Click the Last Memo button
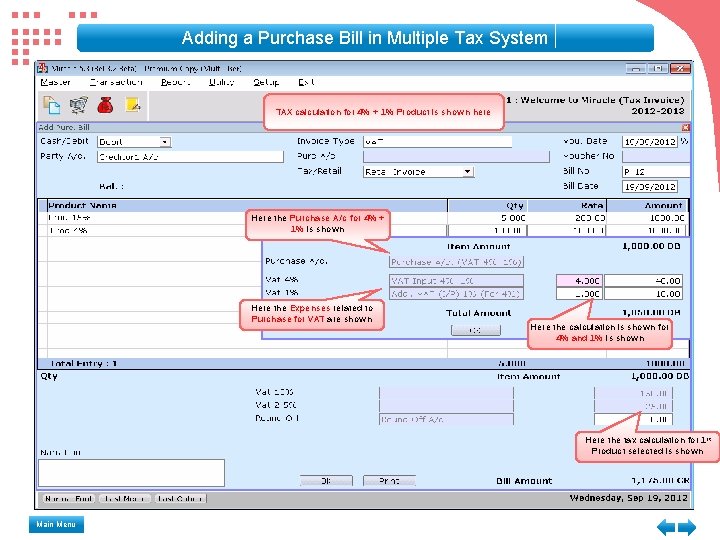This screenshot has width=720, height=540. tap(125, 499)
